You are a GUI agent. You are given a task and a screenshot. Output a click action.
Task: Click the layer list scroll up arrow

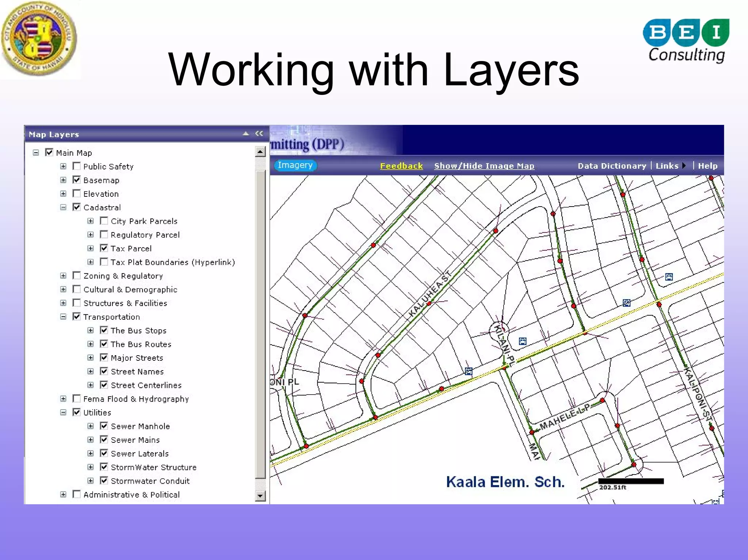pos(260,151)
